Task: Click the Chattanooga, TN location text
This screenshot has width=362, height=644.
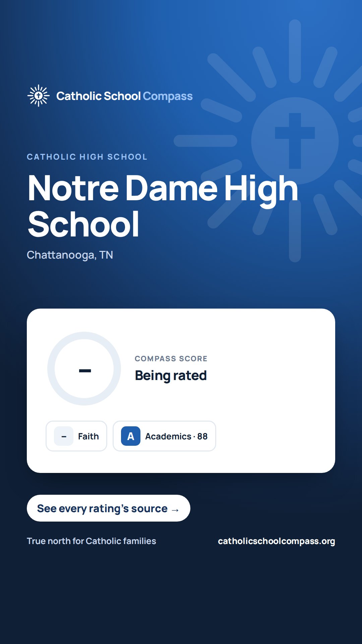Action: (70, 255)
